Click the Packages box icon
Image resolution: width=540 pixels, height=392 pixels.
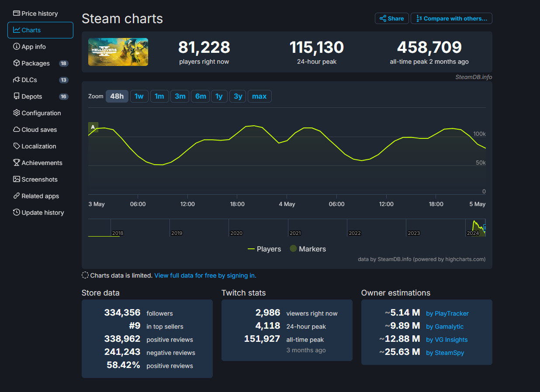pos(17,63)
